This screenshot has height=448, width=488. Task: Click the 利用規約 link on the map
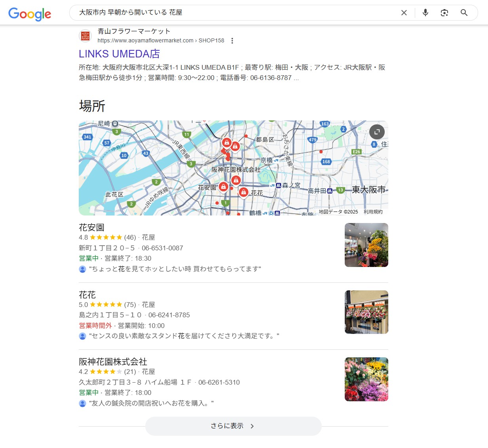click(373, 212)
